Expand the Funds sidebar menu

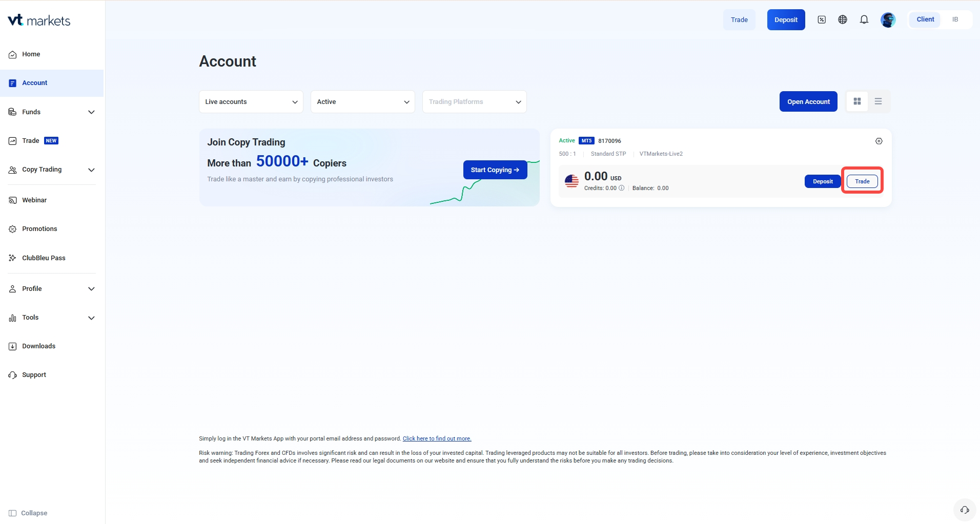tap(52, 112)
